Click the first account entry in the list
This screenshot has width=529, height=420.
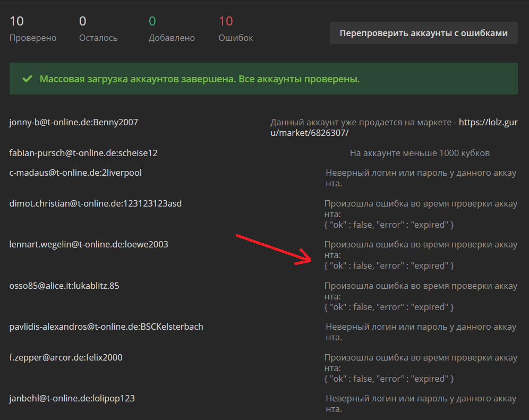click(x=74, y=122)
